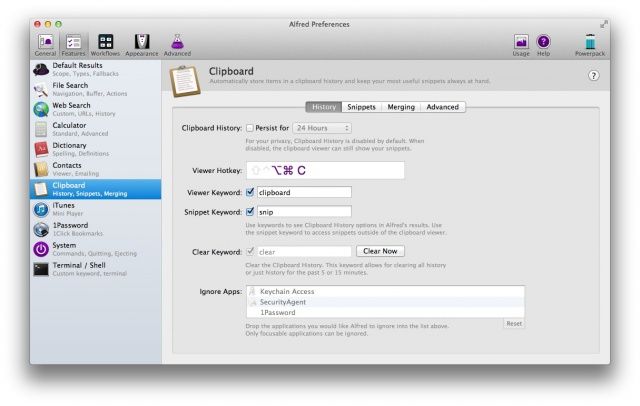Image resolution: width=640 pixels, height=406 pixels.
Task: Select Default Results hat icon in sidebar
Action: click(x=41, y=70)
